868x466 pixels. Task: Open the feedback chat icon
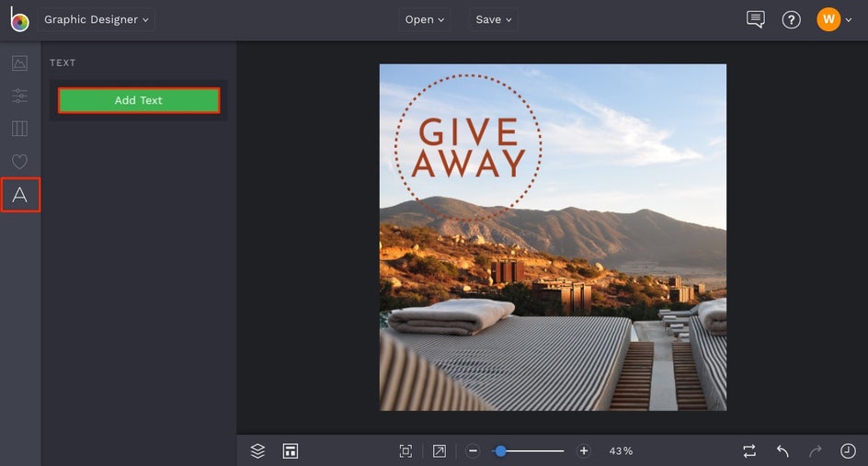[x=756, y=19]
